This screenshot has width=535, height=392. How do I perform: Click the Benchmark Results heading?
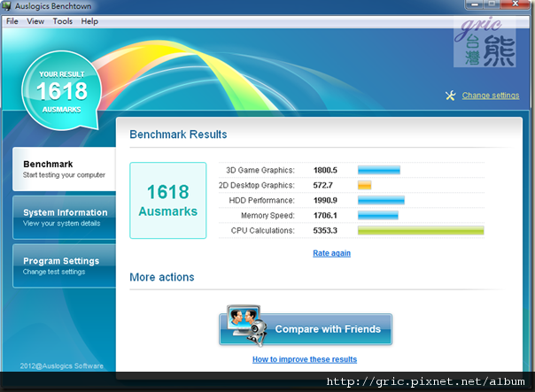pyautogui.click(x=178, y=135)
